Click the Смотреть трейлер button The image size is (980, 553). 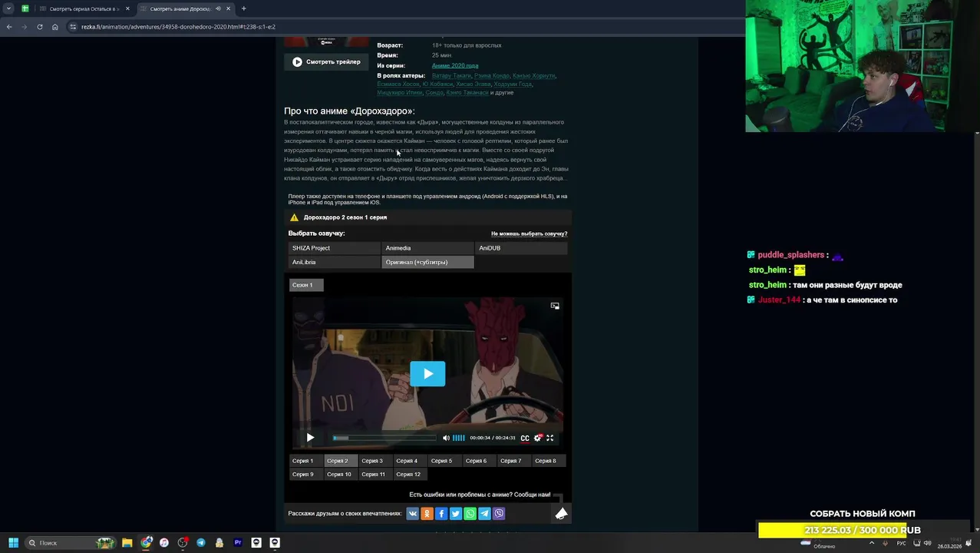[x=326, y=62]
